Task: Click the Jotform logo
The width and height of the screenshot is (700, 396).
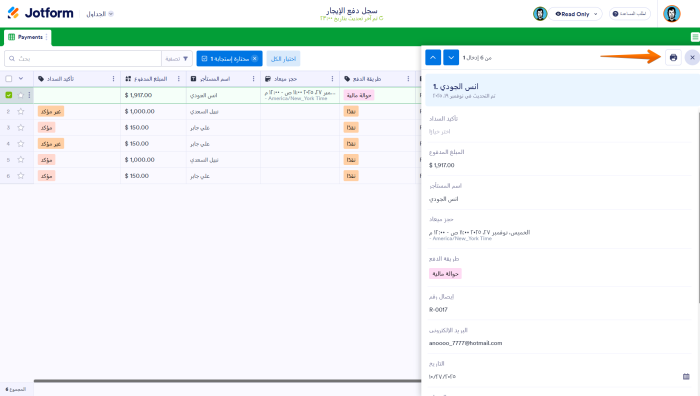Action: coord(40,13)
